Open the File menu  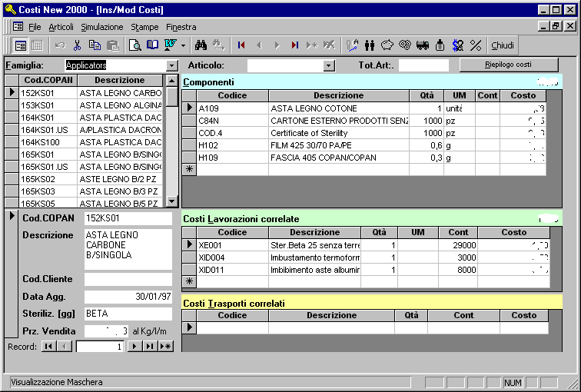point(35,27)
